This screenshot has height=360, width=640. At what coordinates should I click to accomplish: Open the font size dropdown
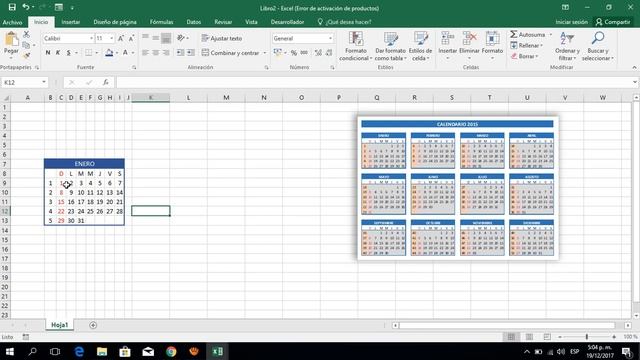coord(111,38)
